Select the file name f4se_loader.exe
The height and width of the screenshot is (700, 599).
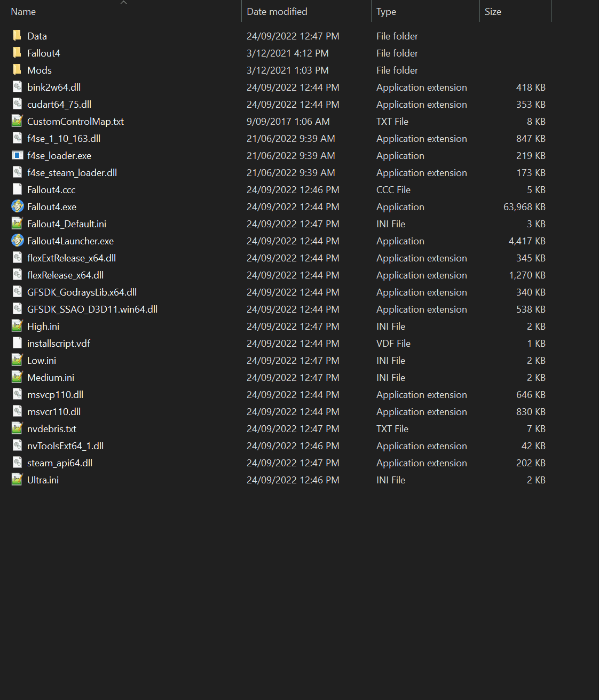pos(59,156)
